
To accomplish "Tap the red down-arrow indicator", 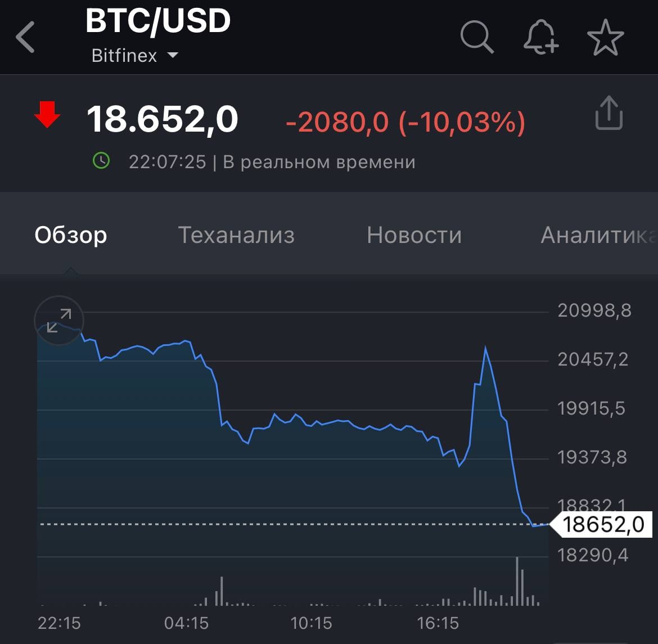I will point(47,115).
